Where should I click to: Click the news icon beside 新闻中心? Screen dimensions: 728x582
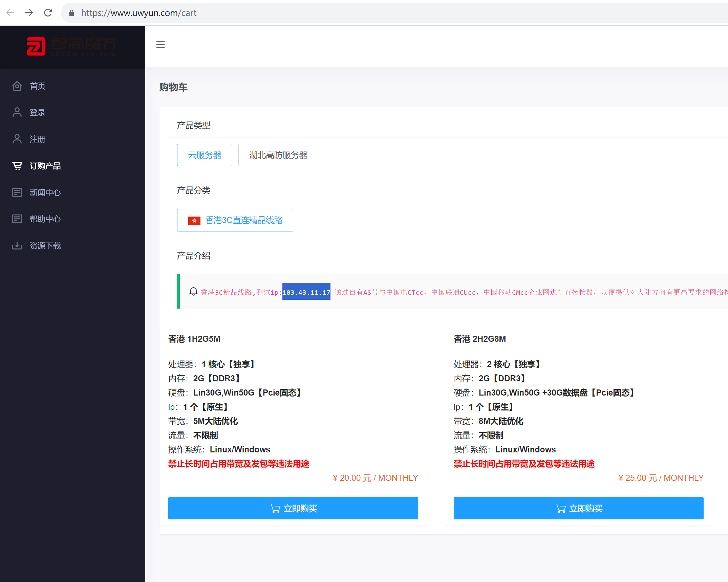point(17,193)
